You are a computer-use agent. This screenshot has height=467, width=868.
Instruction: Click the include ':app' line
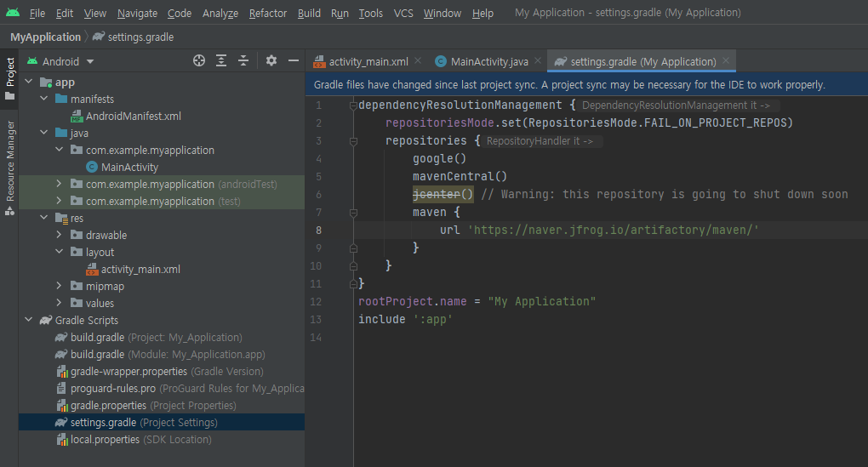pyautogui.click(x=405, y=319)
